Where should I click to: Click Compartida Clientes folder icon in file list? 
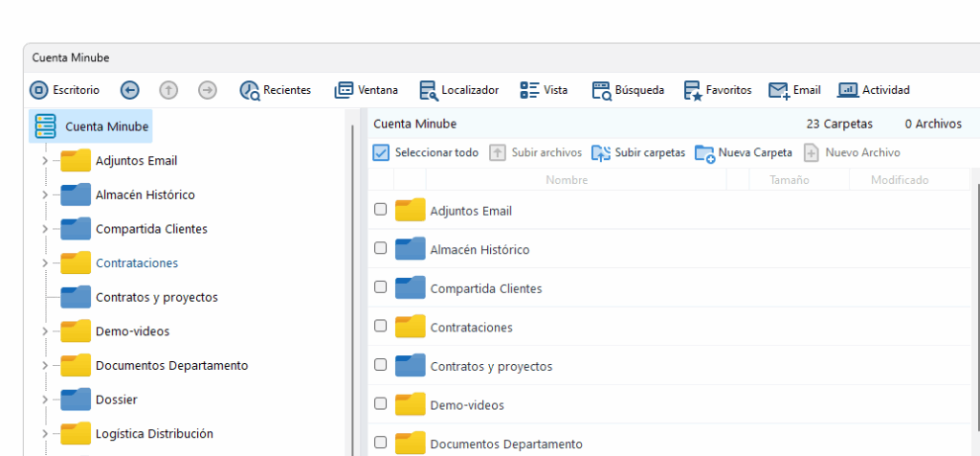tap(410, 288)
